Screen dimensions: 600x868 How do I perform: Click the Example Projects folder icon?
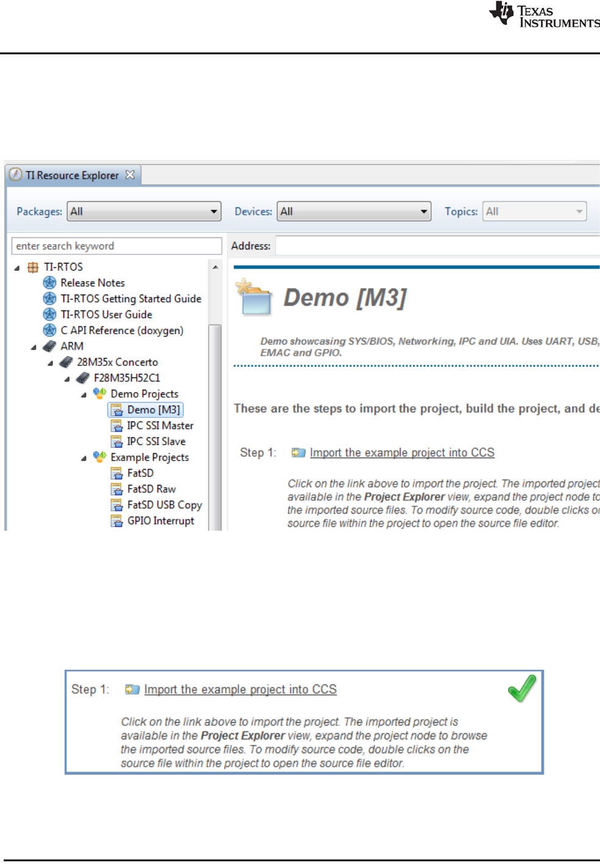(x=99, y=457)
